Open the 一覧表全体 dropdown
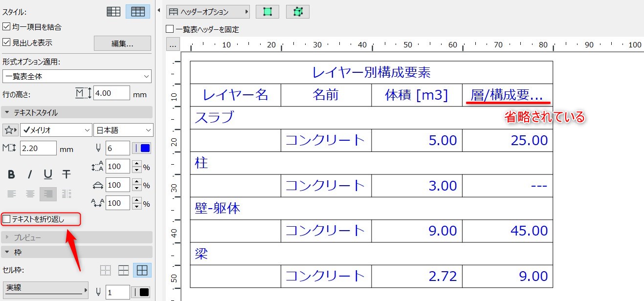The image size is (644, 301). (77, 77)
